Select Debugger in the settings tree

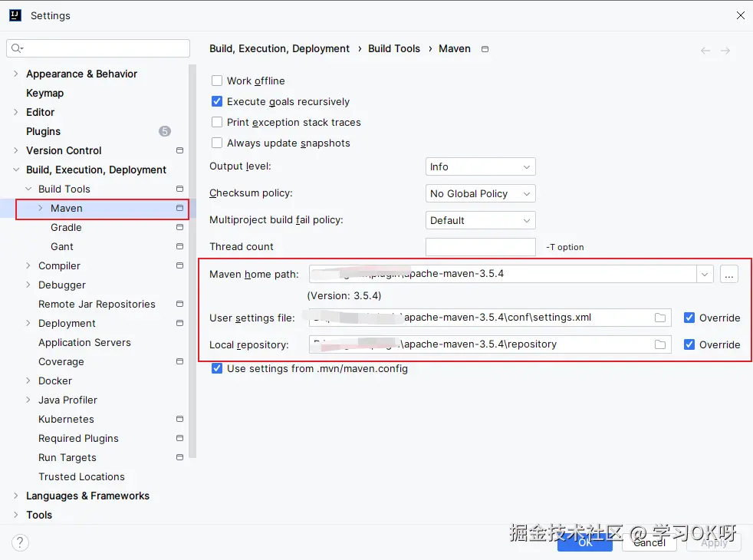(62, 285)
